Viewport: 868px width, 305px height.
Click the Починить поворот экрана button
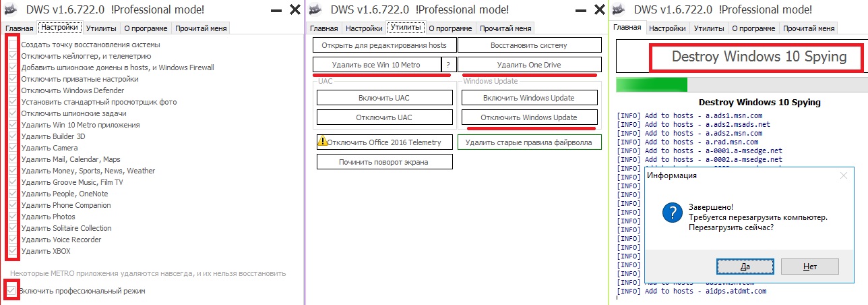pos(385,162)
